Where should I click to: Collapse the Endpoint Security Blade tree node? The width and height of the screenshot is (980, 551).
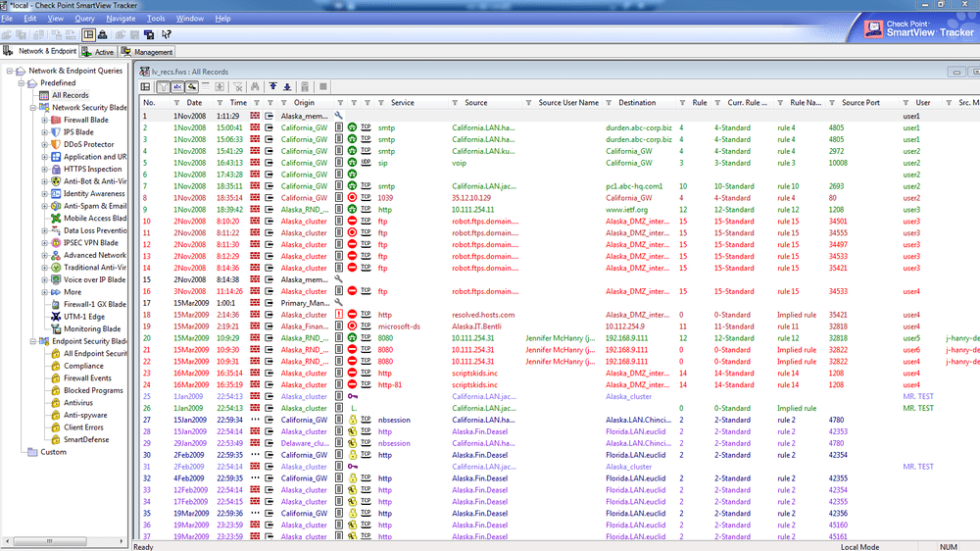click(x=32, y=341)
